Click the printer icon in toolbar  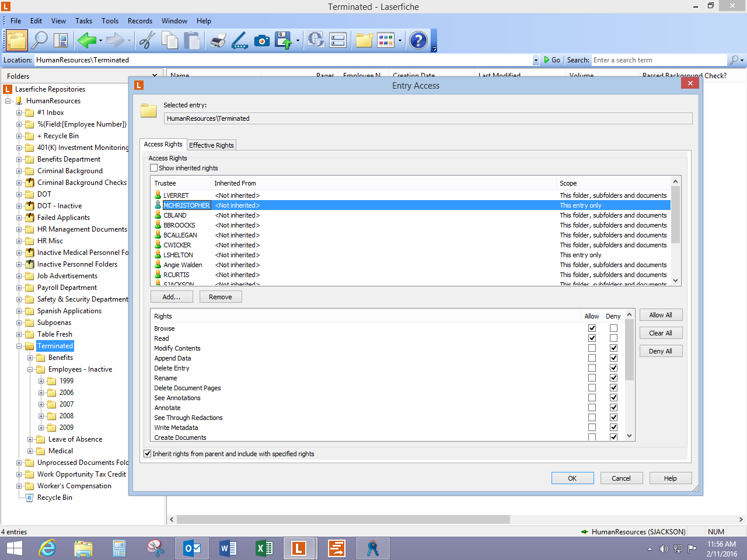218,40
